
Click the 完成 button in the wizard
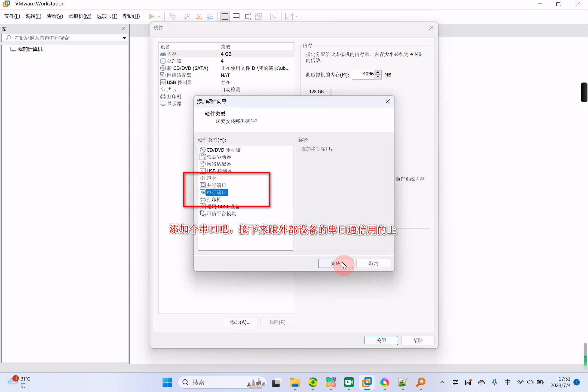pyautogui.click(x=335, y=263)
